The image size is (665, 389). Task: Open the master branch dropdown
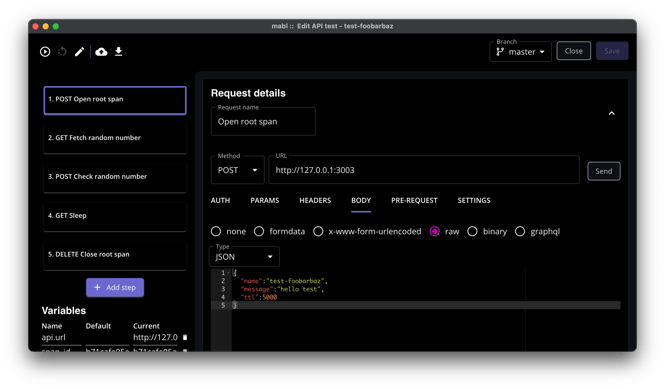(520, 52)
